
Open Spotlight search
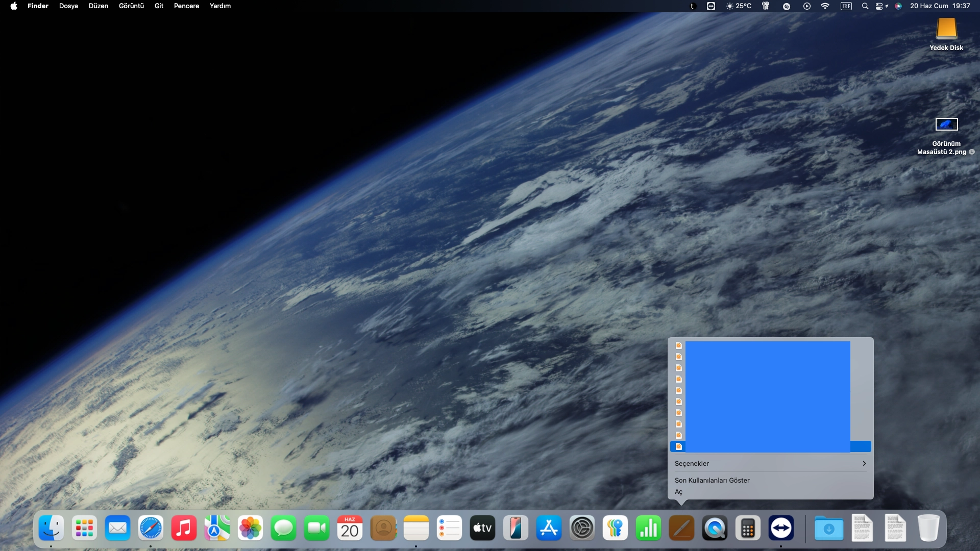(865, 6)
